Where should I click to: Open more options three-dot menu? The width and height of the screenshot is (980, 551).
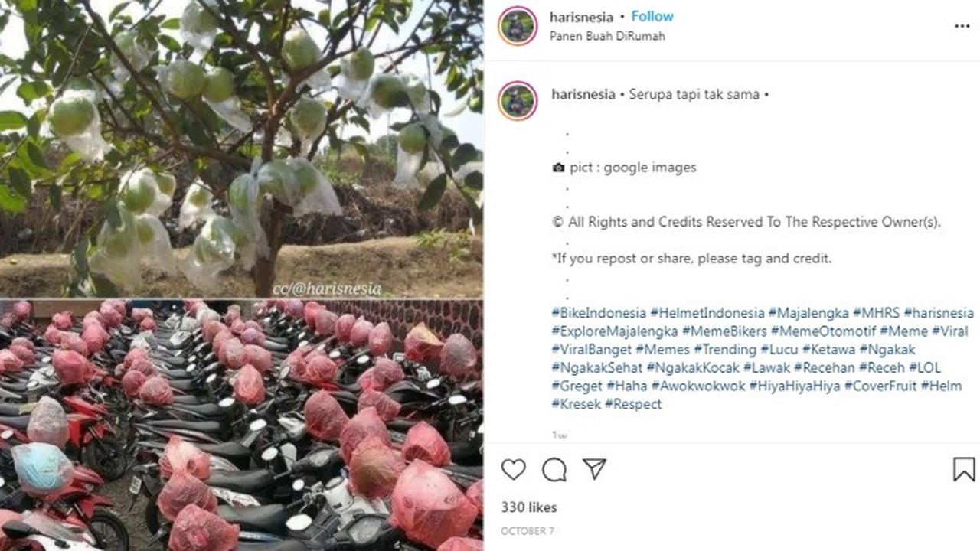(962, 26)
